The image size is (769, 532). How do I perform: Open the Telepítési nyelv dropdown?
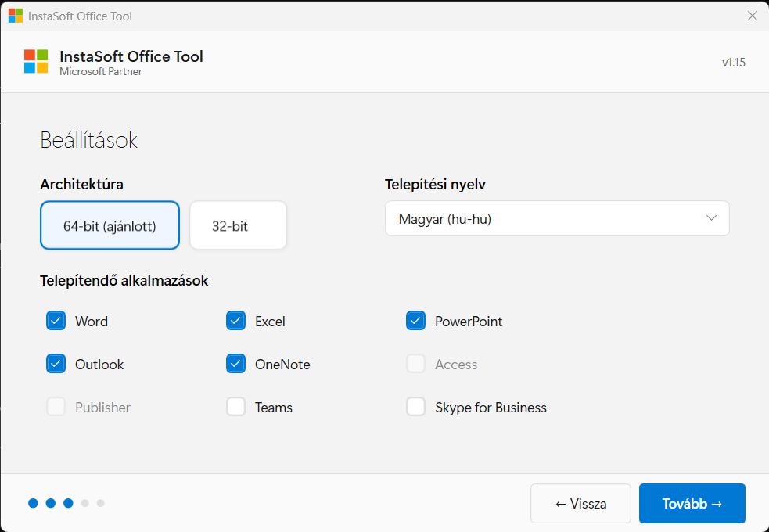(556, 218)
